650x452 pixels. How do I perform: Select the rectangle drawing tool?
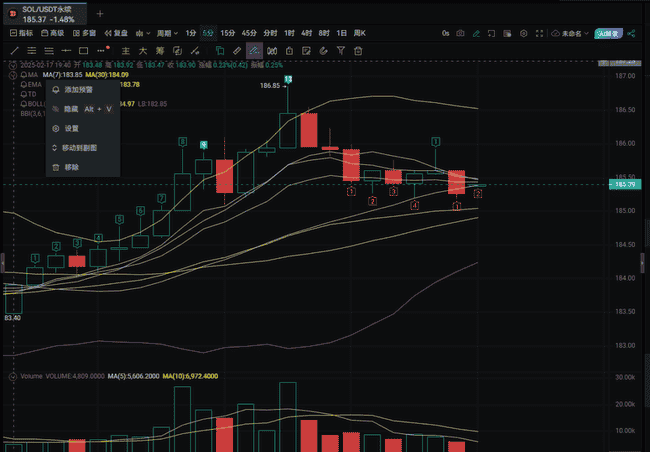click(x=84, y=50)
